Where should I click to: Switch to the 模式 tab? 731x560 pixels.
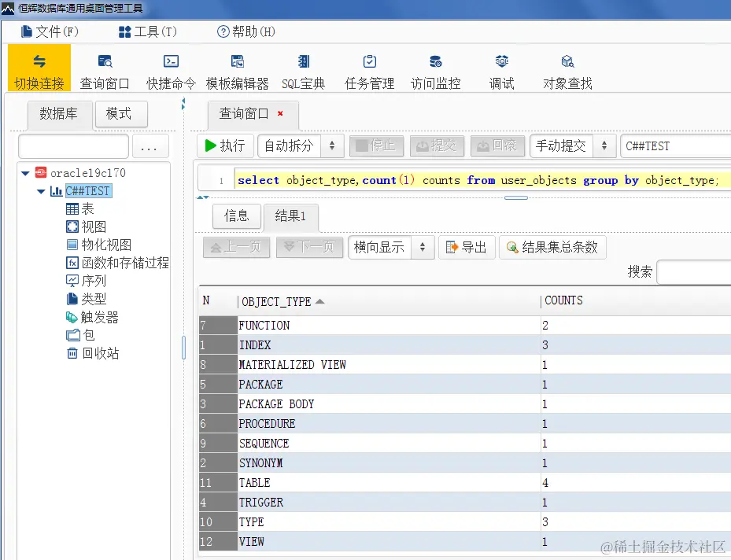(x=121, y=114)
